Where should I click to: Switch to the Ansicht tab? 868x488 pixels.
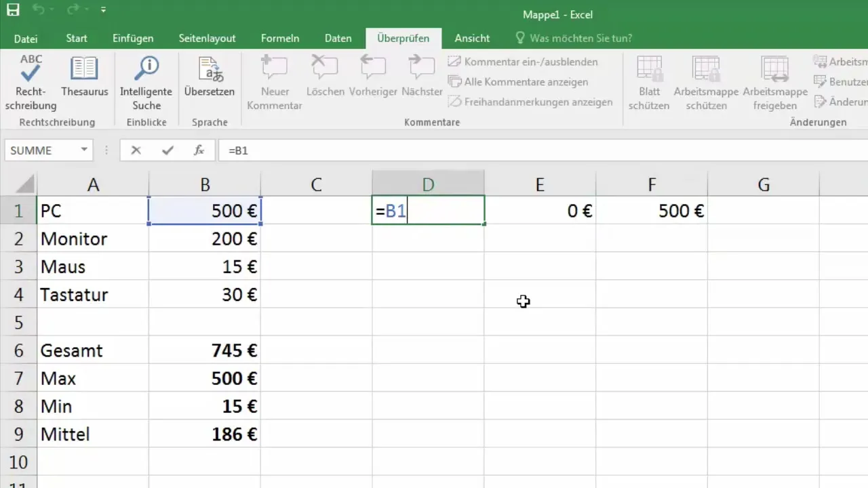(x=472, y=39)
